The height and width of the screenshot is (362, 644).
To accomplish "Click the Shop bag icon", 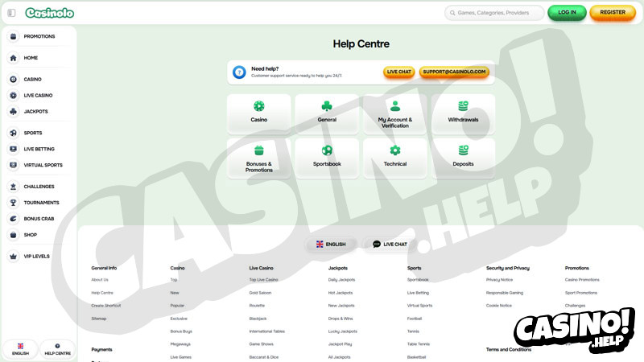I will [x=13, y=235].
